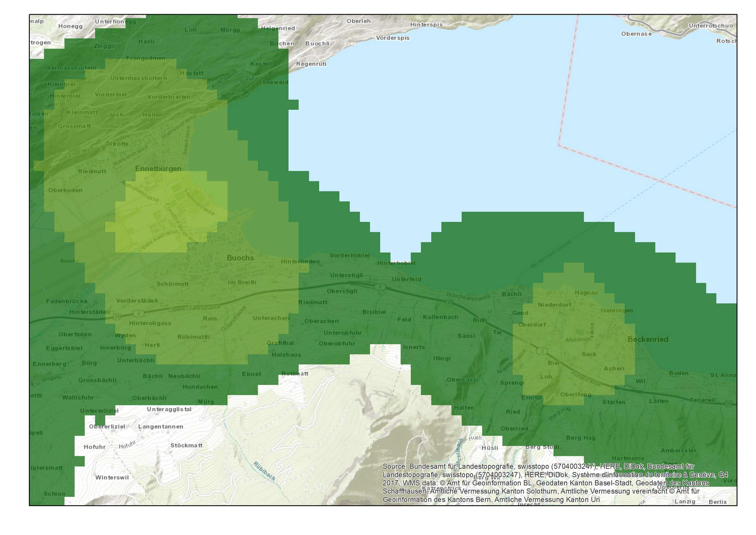Click the Stöckmatt place label
Image resolution: width=756 pixels, height=535 pixels.
(186, 446)
